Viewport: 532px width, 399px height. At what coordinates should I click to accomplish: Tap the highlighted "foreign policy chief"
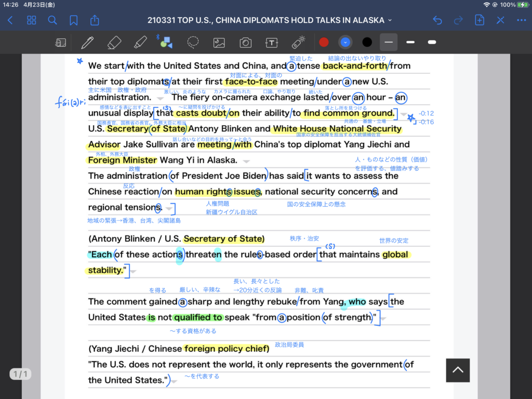227,349
